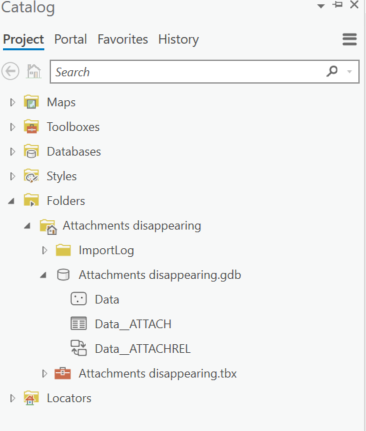Click in the Search input field
Viewport: 366px width, 431px height.
point(188,72)
